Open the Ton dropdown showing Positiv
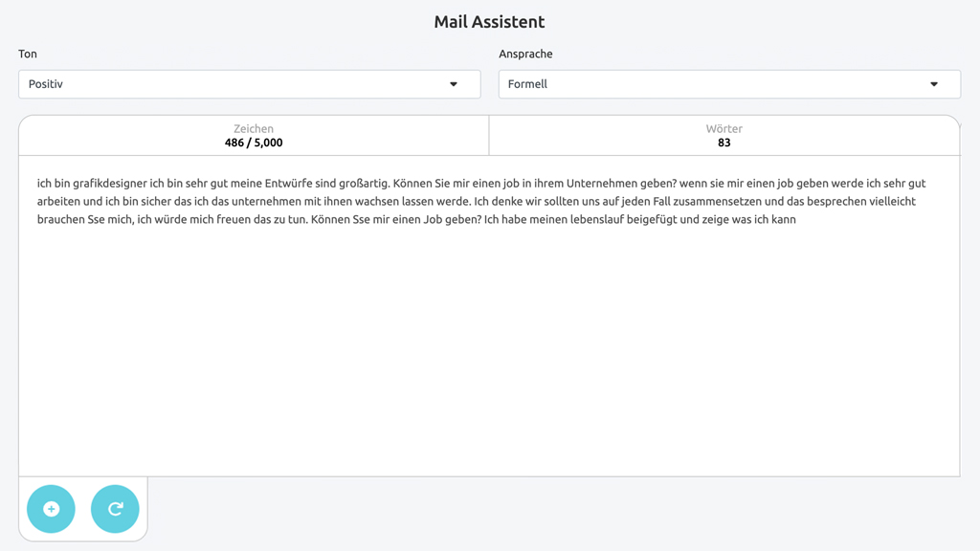The width and height of the screenshot is (980, 551). tap(250, 84)
